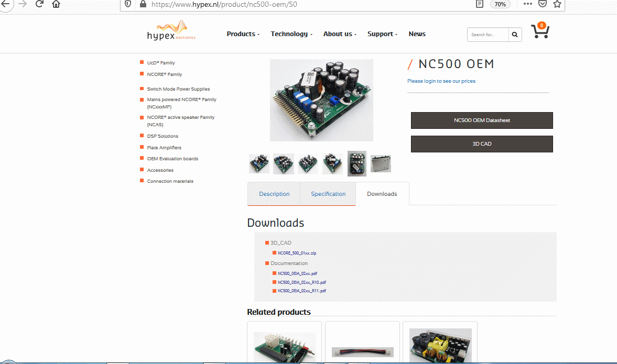The image size is (617, 364).
Task: Show site security padlock info
Action: pos(143,4)
